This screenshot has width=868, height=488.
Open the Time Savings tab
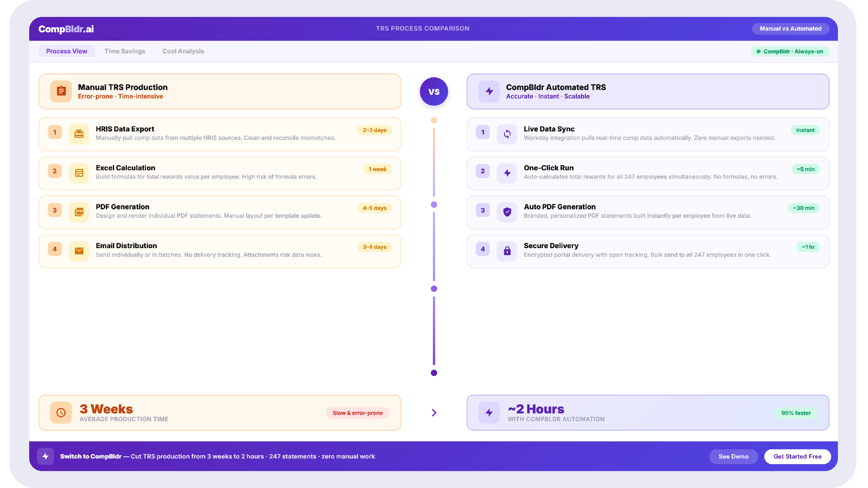(x=125, y=51)
